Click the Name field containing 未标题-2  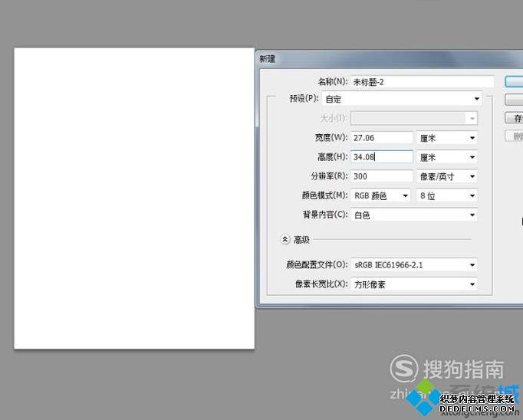[x=423, y=82]
